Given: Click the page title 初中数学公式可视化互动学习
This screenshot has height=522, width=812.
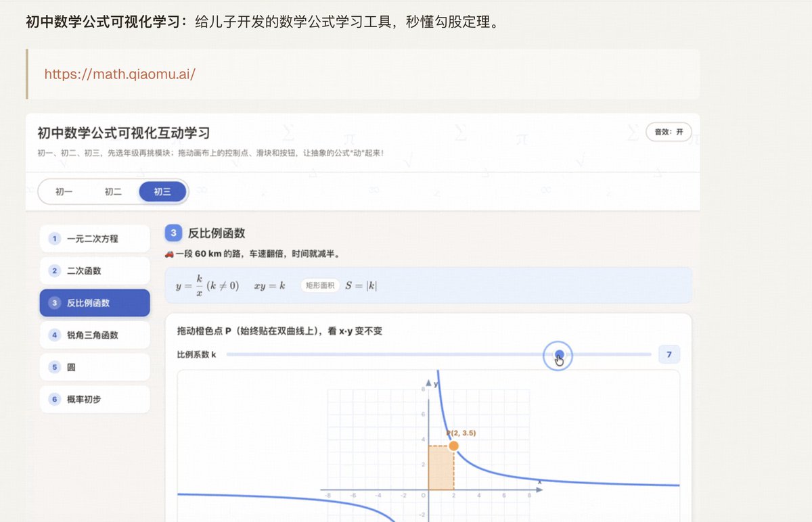Looking at the screenshot, I should [123, 133].
